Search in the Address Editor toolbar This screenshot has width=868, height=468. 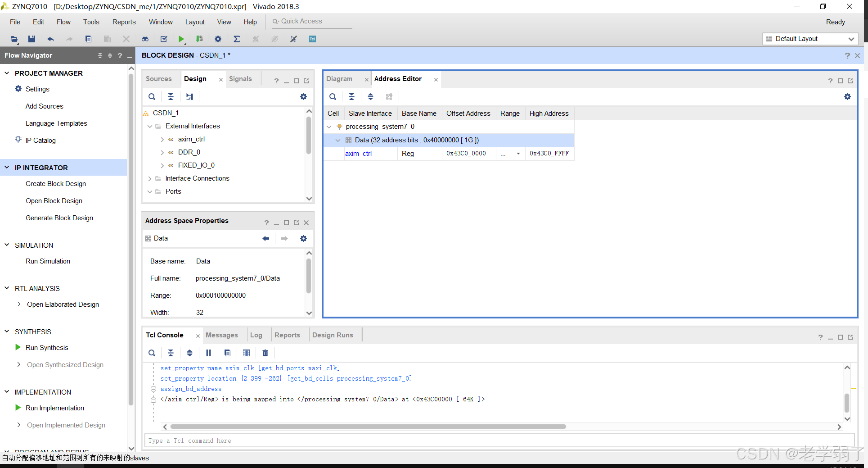[x=333, y=97]
